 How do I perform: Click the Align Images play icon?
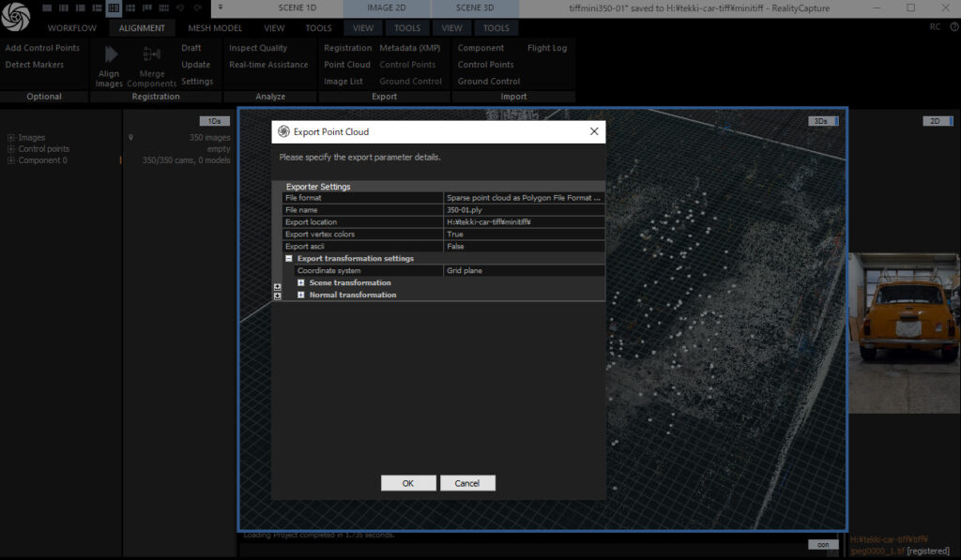111,55
